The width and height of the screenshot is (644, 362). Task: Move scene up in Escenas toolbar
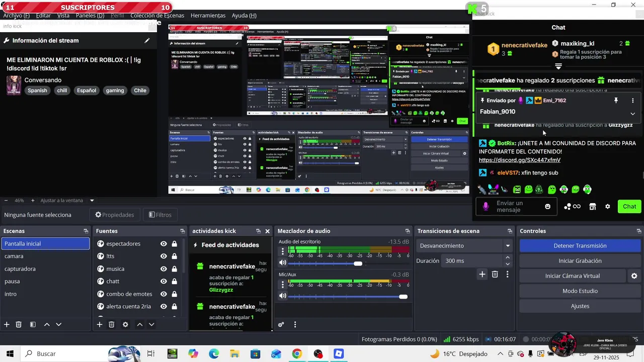47,324
